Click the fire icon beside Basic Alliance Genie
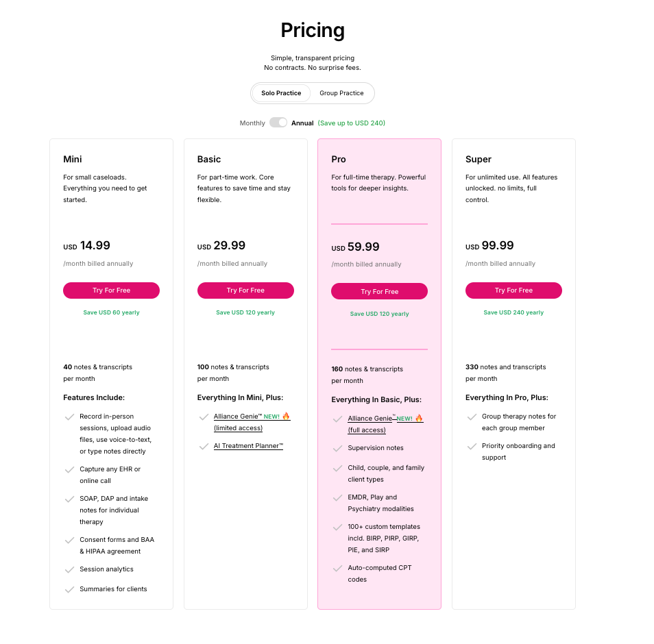 pos(286,416)
